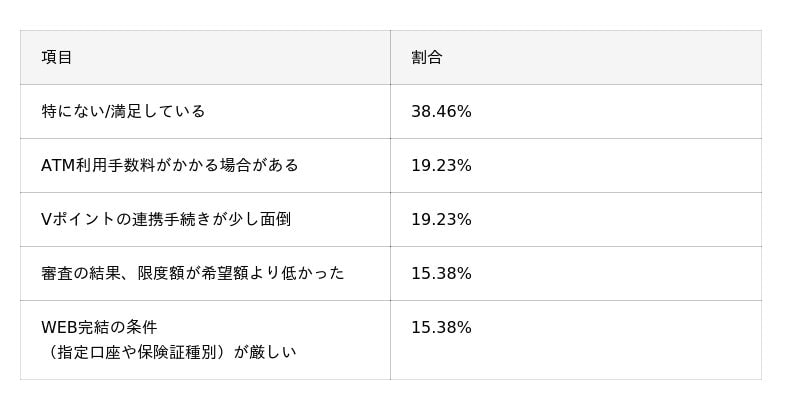Click the 項目 column header
The image size is (800, 410).
pos(57,58)
